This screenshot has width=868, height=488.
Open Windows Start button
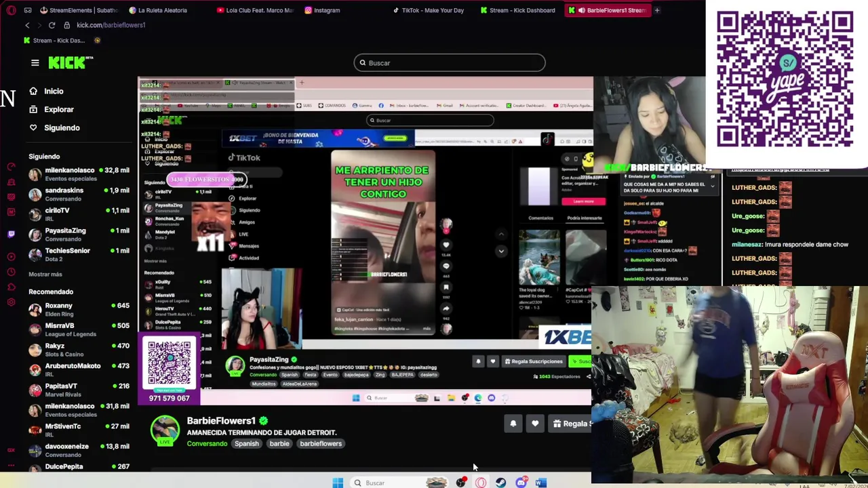coord(338,483)
